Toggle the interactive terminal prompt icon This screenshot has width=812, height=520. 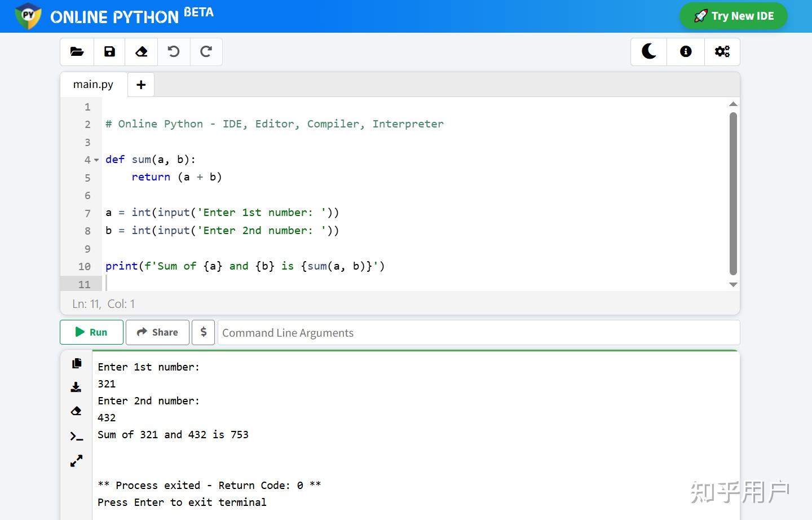pos(76,436)
